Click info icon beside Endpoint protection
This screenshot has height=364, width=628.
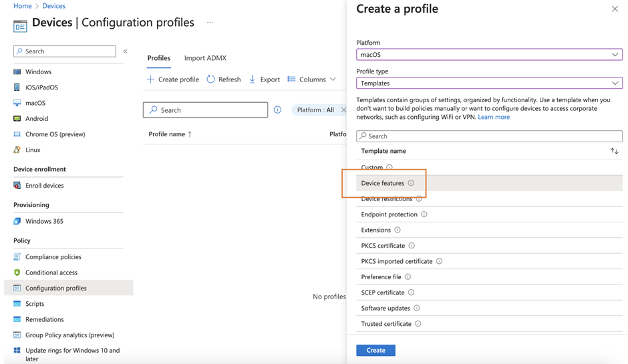click(424, 214)
